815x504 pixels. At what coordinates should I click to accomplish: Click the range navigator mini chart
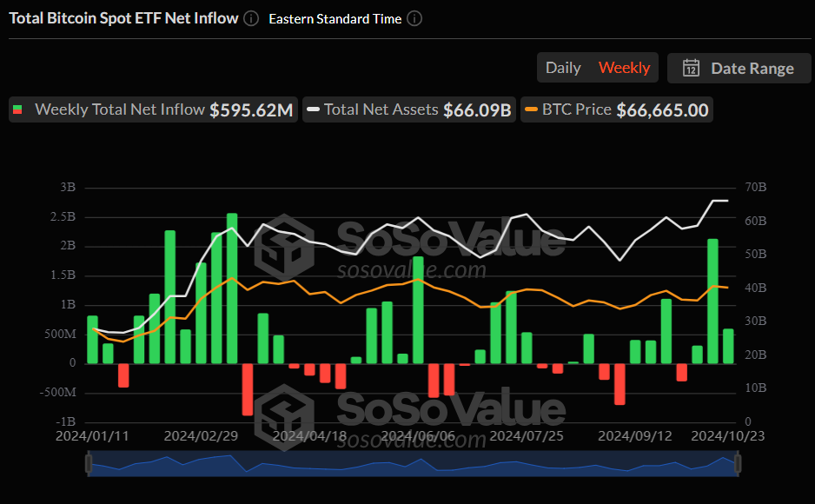click(413, 464)
